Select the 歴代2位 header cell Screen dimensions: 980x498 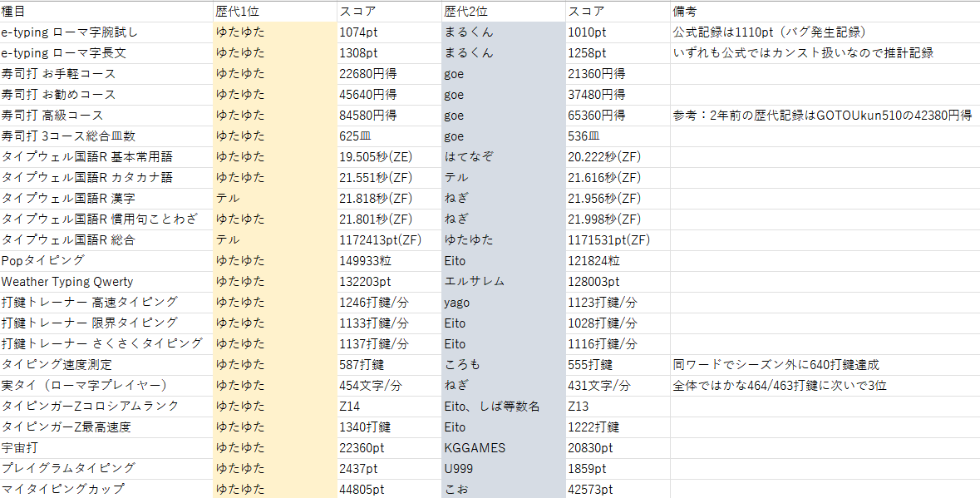[x=503, y=12]
